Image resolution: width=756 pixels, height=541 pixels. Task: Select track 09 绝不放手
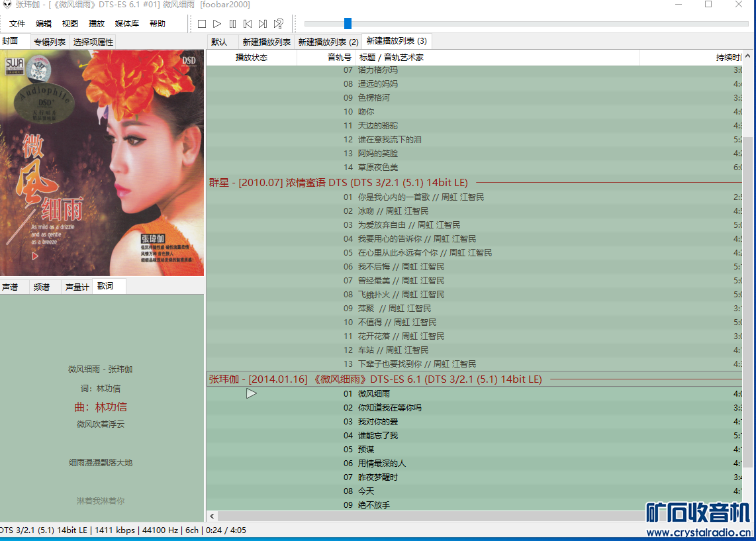click(x=475, y=505)
